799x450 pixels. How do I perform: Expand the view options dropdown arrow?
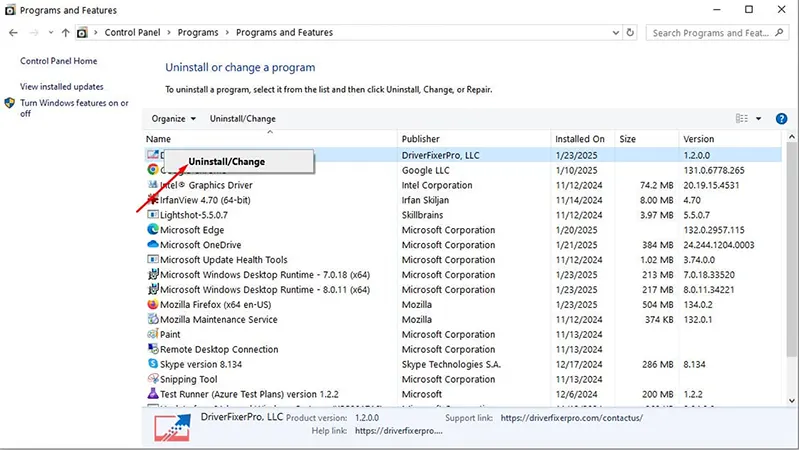click(x=758, y=119)
